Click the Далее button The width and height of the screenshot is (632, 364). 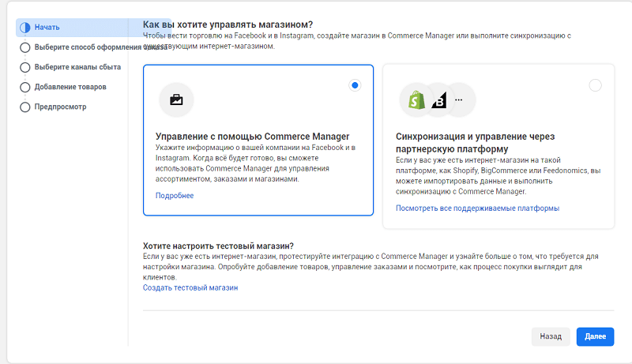click(x=595, y=336)
